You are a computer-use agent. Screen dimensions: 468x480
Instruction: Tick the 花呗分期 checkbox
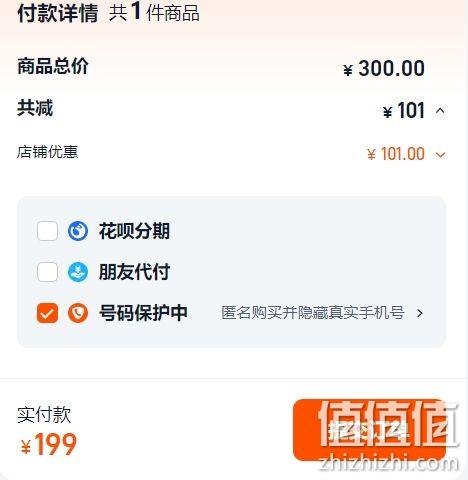click(x=47, y=231)
